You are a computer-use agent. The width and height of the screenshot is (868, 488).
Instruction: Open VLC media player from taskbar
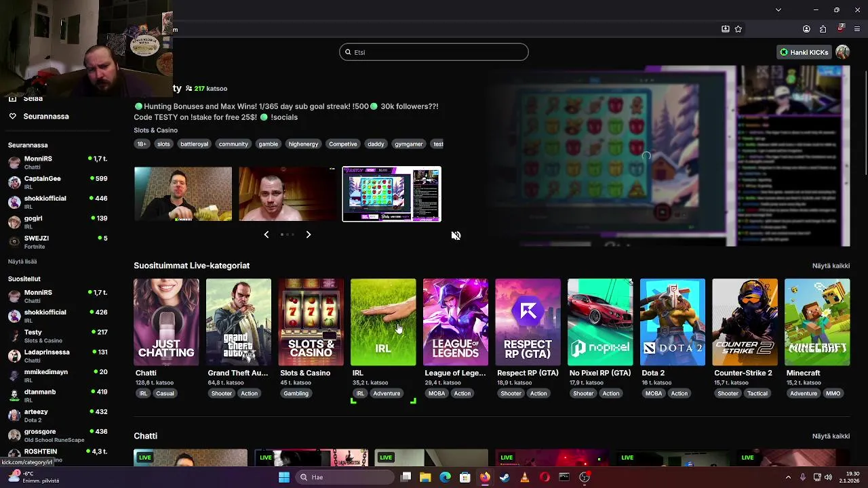[524, 477]
